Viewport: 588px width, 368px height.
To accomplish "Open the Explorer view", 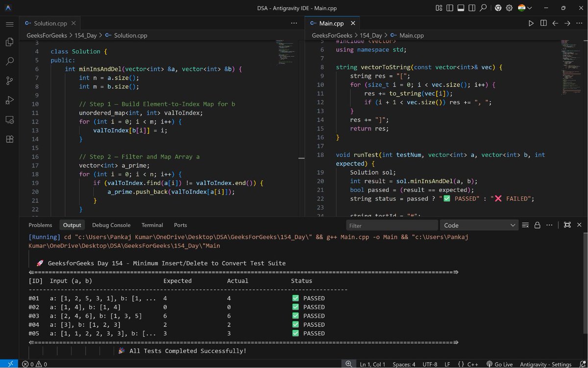I will tap(9, 42).
